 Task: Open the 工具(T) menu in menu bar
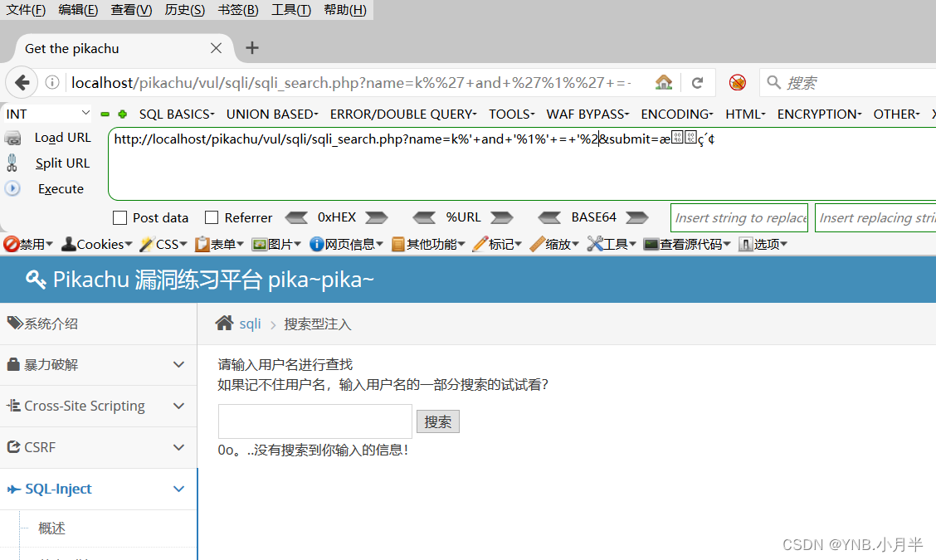[x=291, y=10]
